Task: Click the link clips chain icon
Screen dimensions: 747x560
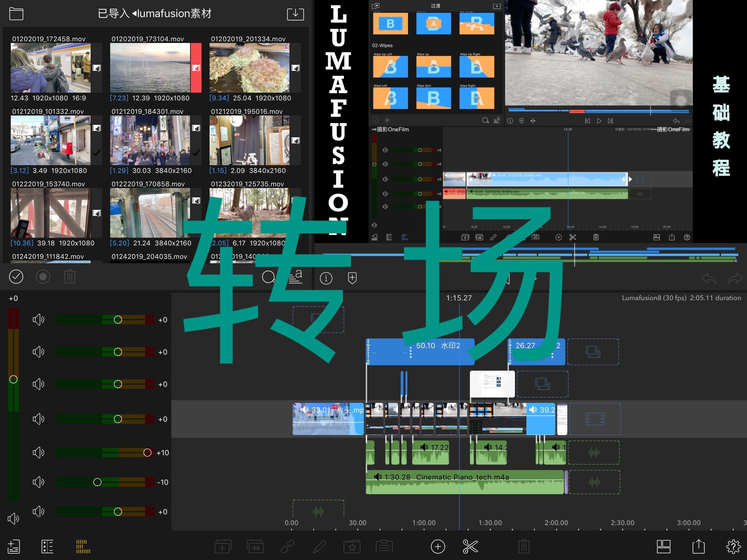Action: pyautogui.click(x=288, y=547)
